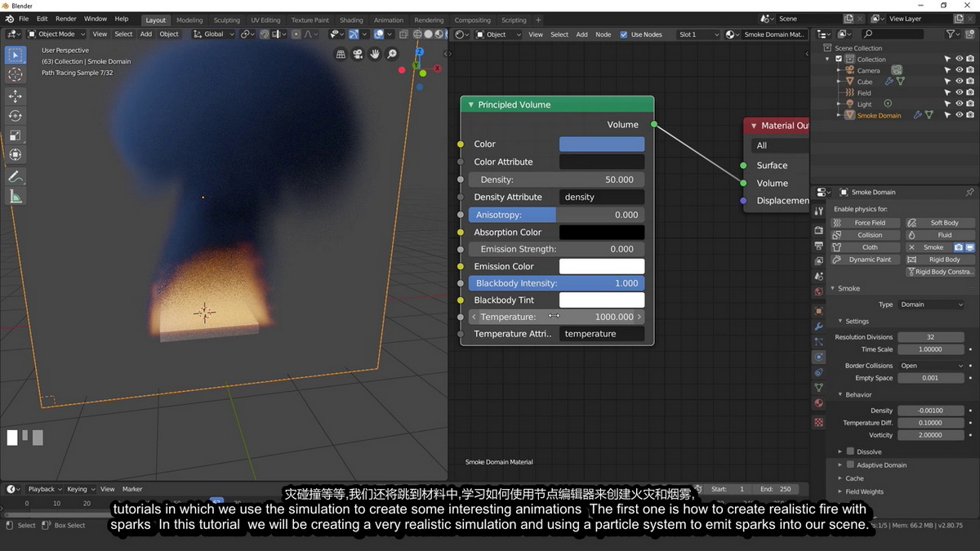980x551 pixels.
Task: Select the Select Box tool
Action: pyautogui.click(x=16, y=55)
